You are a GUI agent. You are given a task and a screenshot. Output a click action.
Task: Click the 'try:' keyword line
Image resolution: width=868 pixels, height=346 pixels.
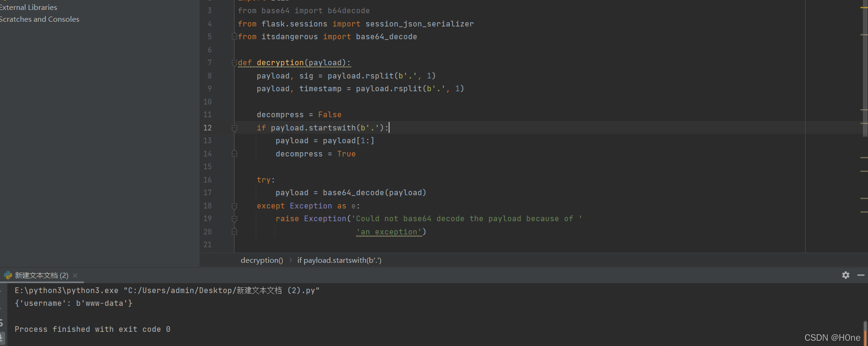tap(266, 180)
